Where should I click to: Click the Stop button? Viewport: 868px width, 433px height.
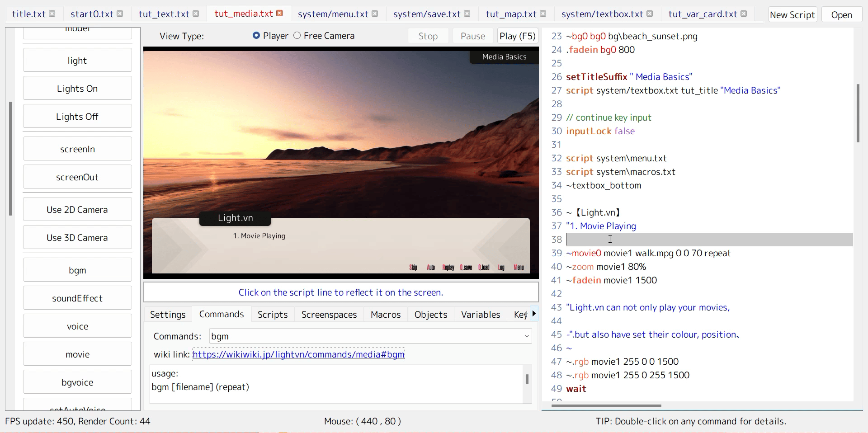point(428,36)
